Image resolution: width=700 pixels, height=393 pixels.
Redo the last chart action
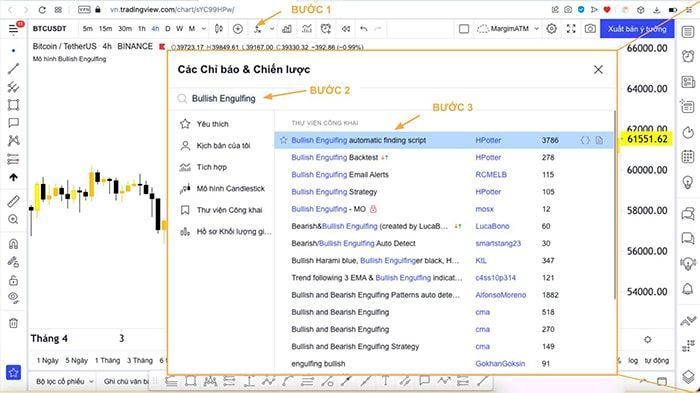(x=378, y=29)
